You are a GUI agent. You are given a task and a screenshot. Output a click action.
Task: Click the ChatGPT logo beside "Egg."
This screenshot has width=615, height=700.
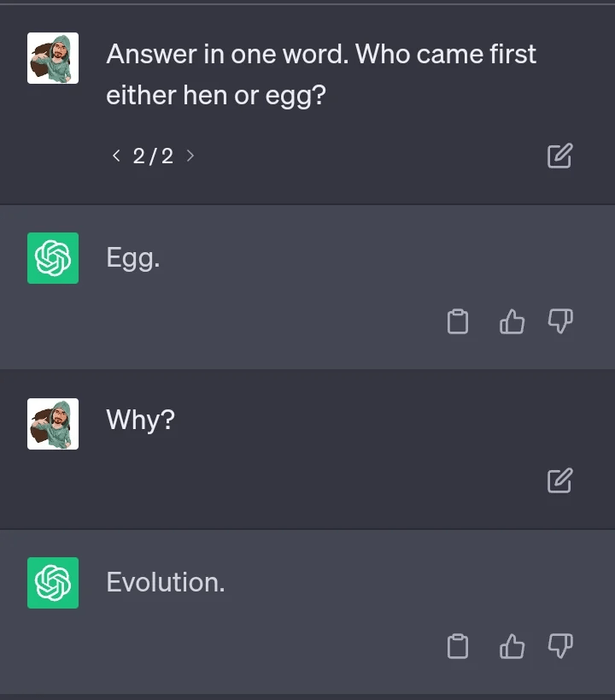point(53,258)
